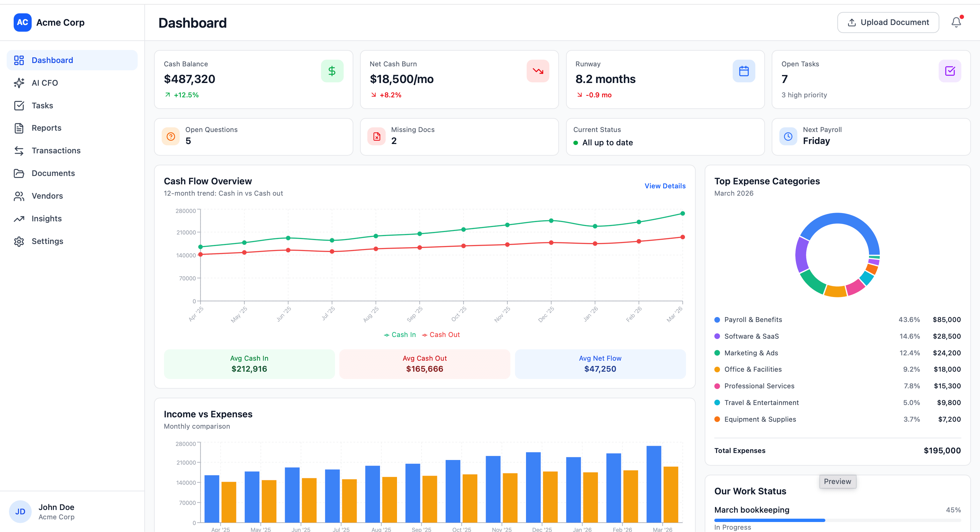Click the Avg Net Flow $47,250 tile

(x=600, y=364)
